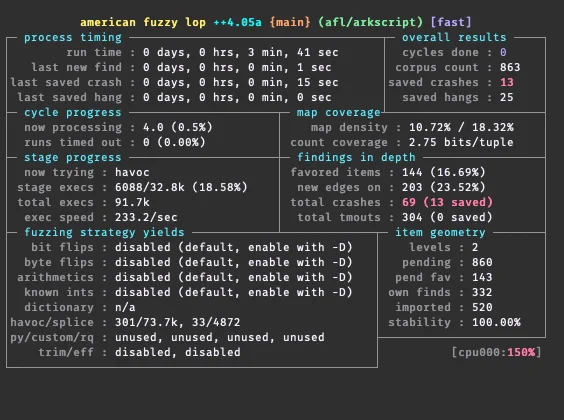Click stage execs '6088/32.8k (18.58%)'
Viewport: 564px width, 420px height.
pos(181,187)
